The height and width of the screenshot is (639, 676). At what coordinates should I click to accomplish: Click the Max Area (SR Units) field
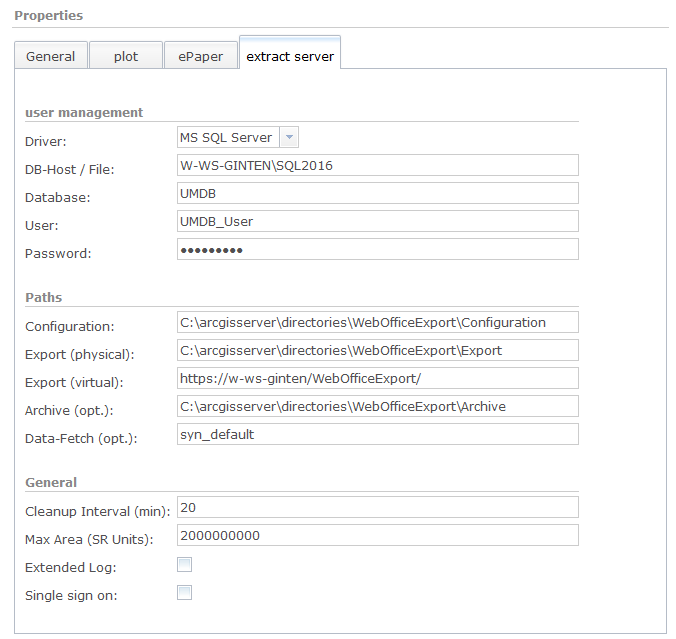pos(378,536)
